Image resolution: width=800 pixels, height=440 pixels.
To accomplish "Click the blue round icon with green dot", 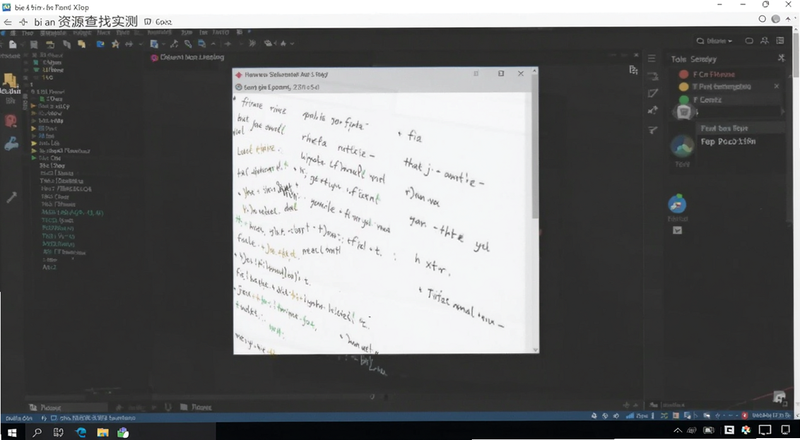I will [677, 204].
